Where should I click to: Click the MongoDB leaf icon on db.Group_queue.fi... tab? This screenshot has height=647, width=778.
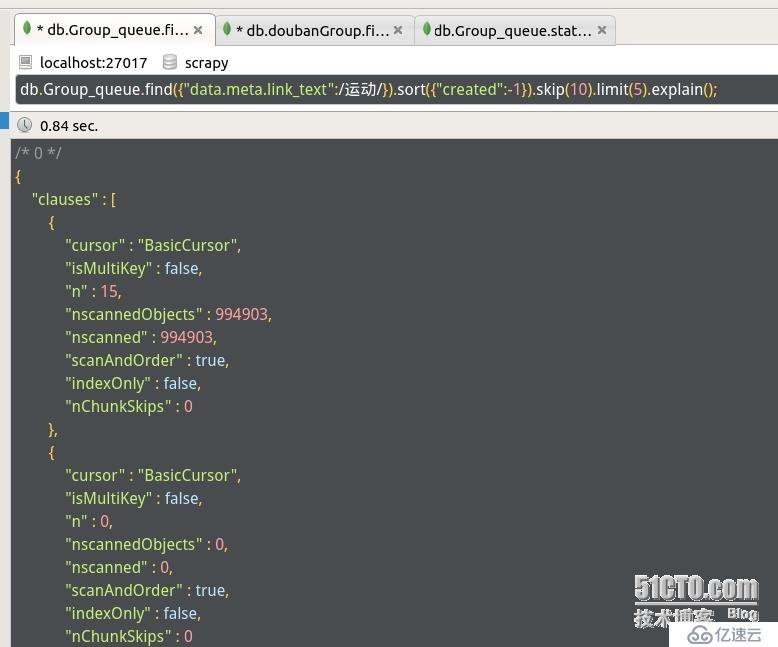(27, 28)
